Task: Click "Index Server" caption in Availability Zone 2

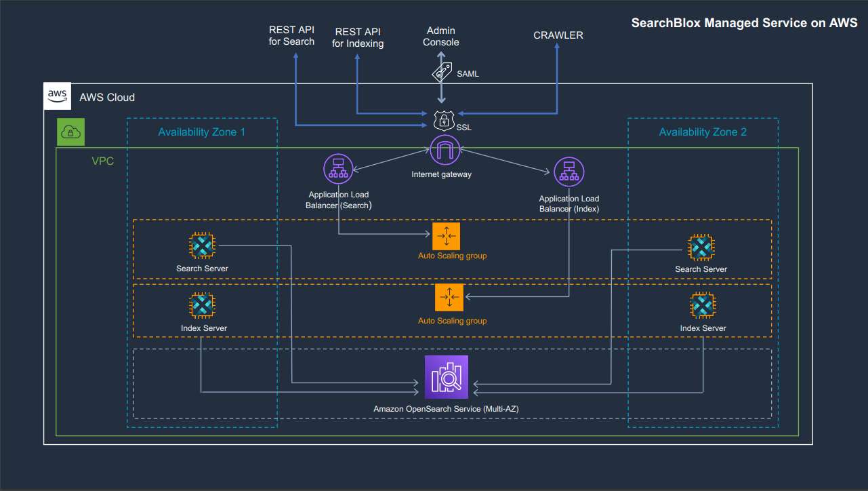Action: pos(703,328)
